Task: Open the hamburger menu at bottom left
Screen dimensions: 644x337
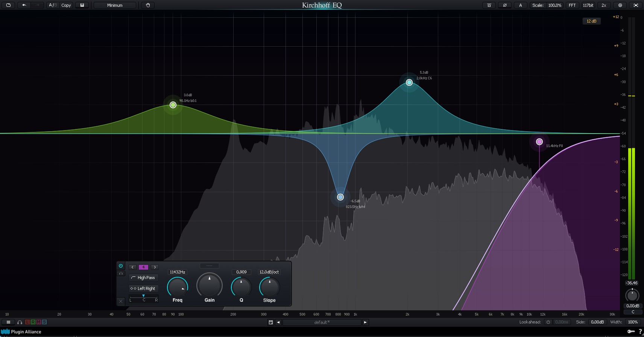Action: pos(8,322)
